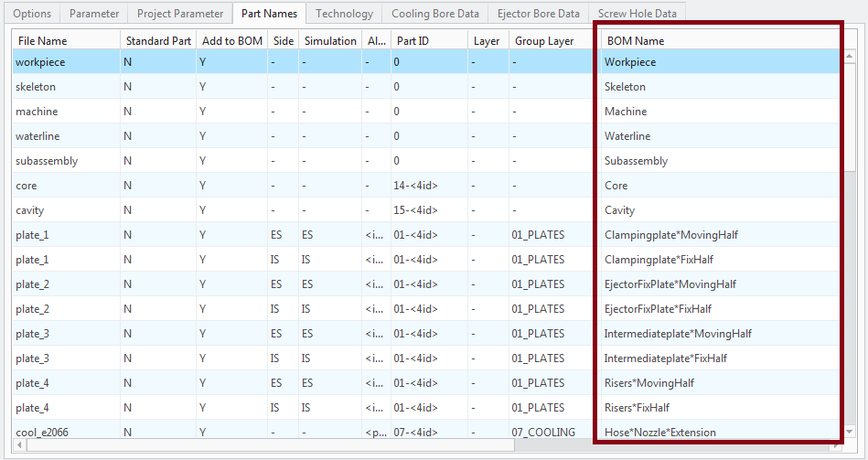Click the BOM Name column header
Viewport: 868px width, 460px height.
click(634, 41)
